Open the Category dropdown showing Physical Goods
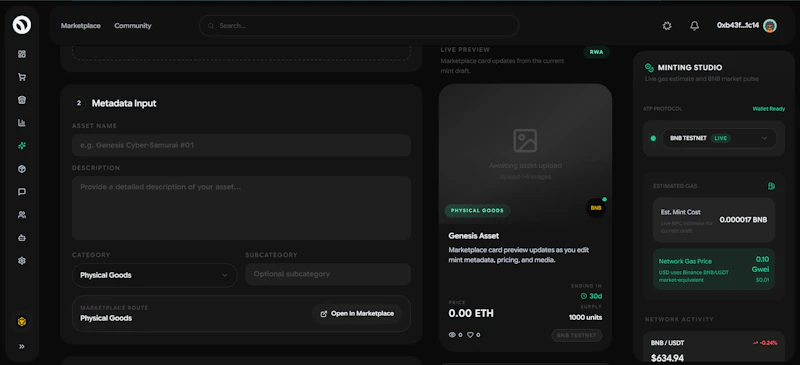Image resolution: width=800 pixels, height=365 pixels. point(155,275)
